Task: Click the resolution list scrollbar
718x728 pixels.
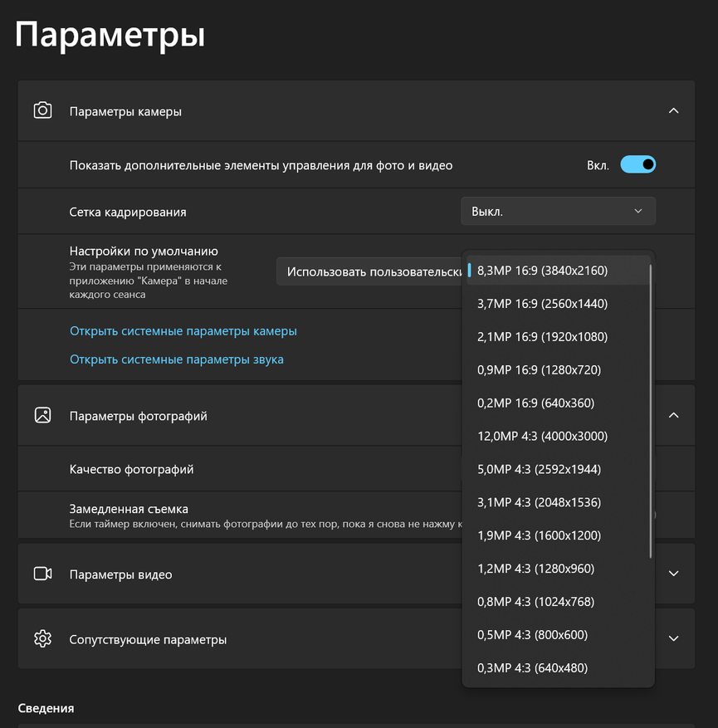Action: click(652, 411)
